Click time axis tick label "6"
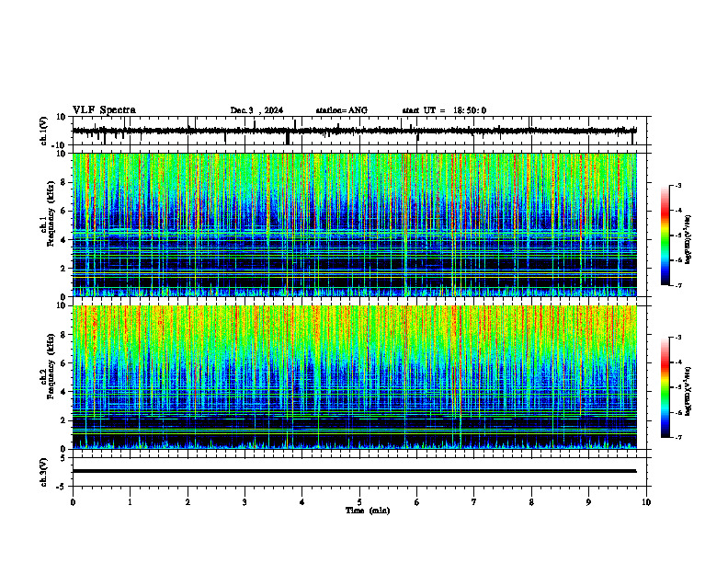Screen dimensions: 728x563 coord(417,502)
